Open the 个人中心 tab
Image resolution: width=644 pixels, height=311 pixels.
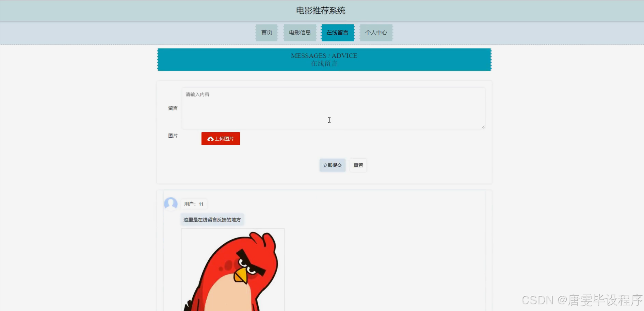(x=376, y=33)
